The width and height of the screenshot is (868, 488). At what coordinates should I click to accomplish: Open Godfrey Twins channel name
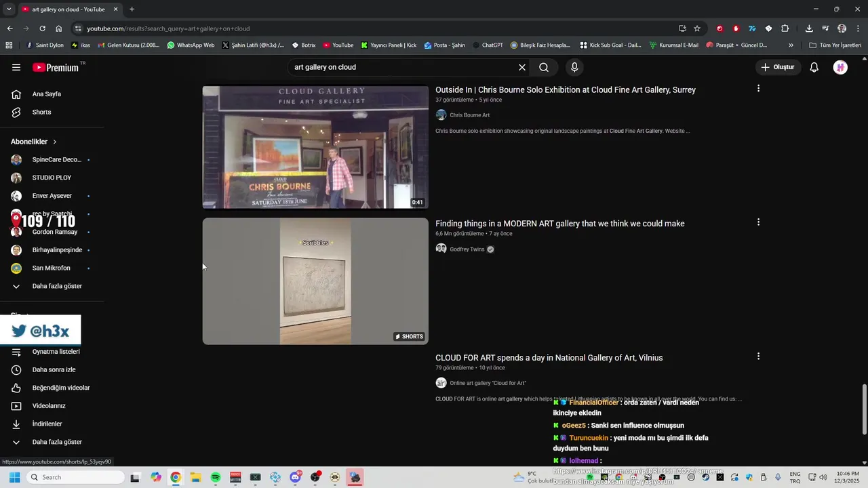tap(467, 249)
